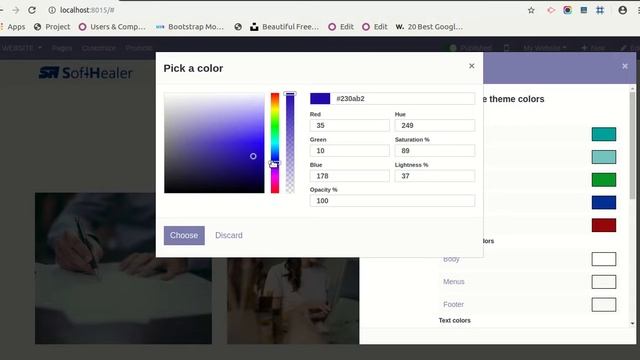640x360 pixels.
Task: Select the dark blue theme color swatch
Action: pos(604,202)
